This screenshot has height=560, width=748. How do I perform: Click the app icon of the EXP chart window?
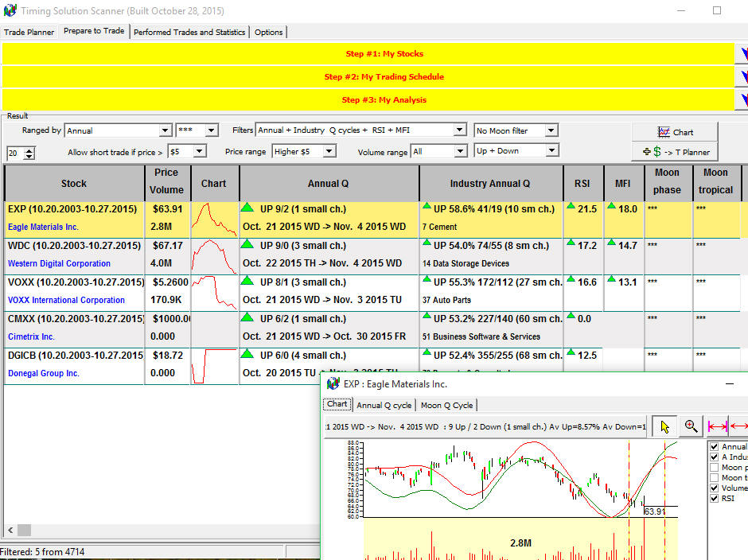[x=333, y=384]
